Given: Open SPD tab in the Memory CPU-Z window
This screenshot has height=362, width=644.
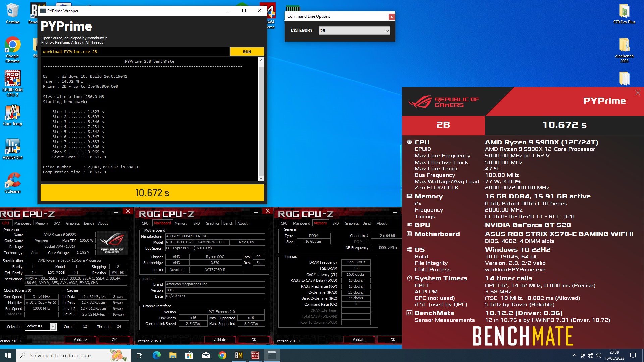Looking at the screenshot, I should 336,223.
